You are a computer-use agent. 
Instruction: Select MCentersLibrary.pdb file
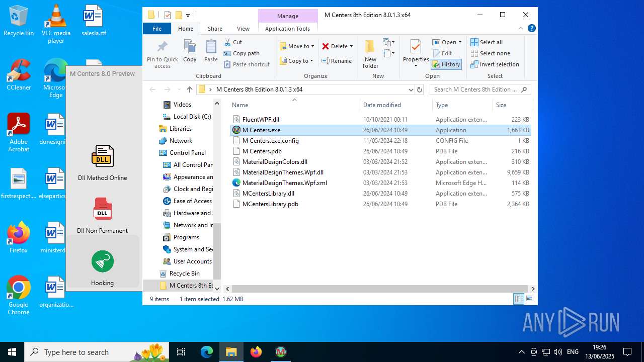click(381, 204)
